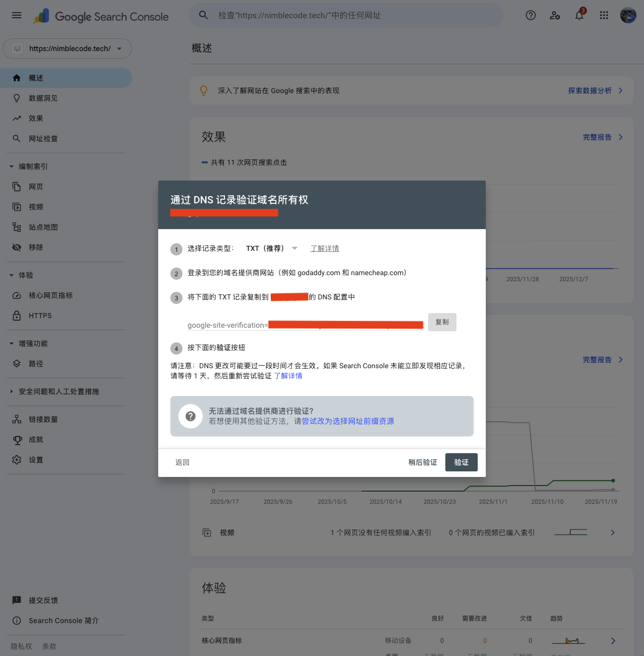Collapse the 体验 sidebar section

12,275
